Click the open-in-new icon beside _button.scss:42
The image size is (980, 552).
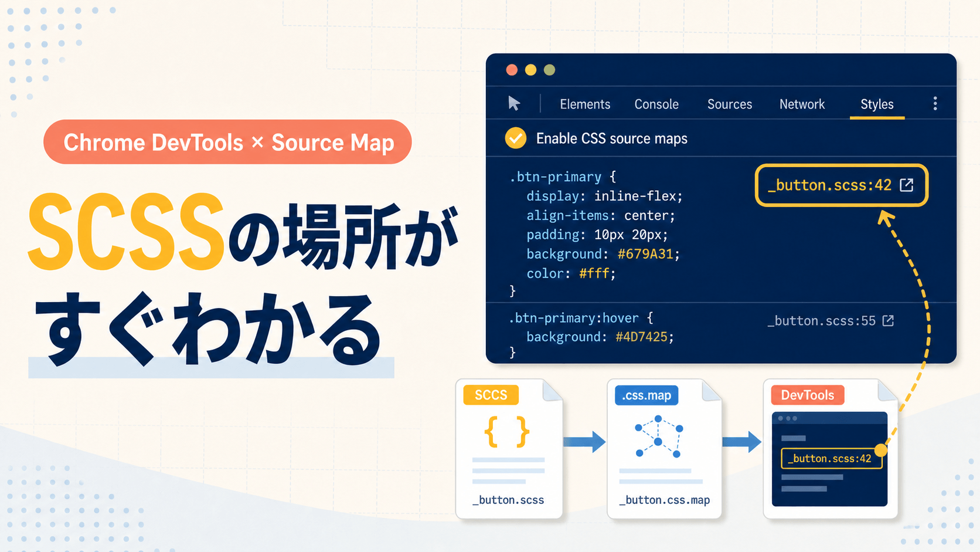[x=907, y=185]
